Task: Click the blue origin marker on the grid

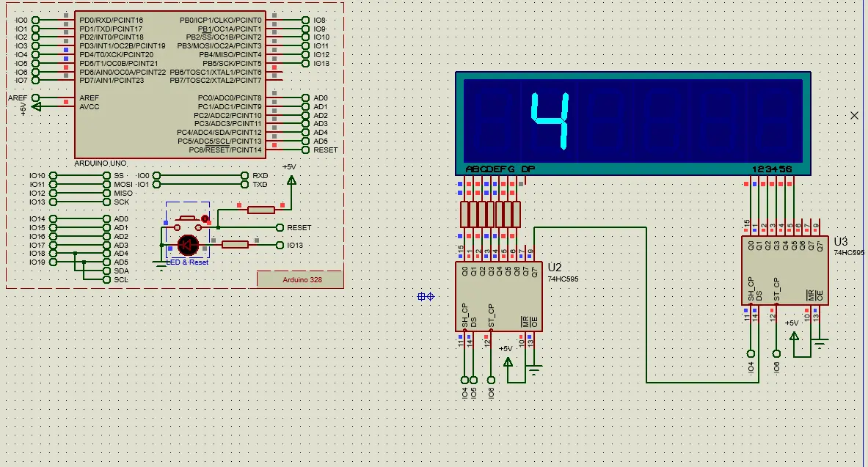Action: (x=426, y=297)
